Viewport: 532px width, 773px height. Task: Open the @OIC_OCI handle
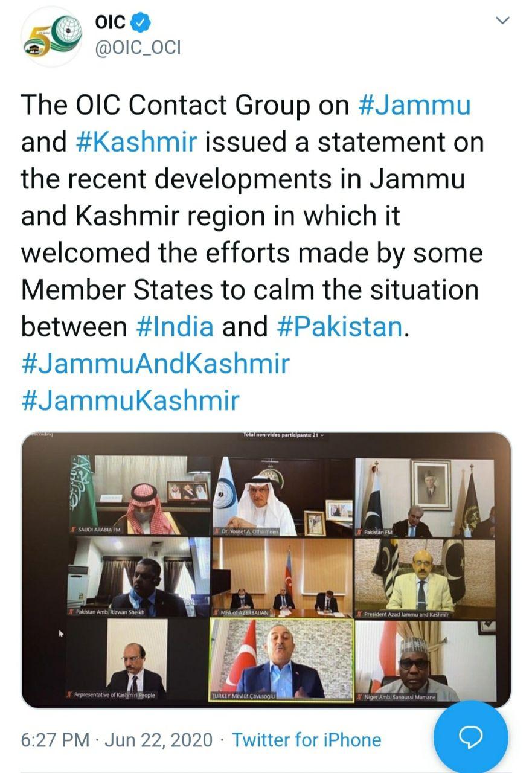click(138, 48)
